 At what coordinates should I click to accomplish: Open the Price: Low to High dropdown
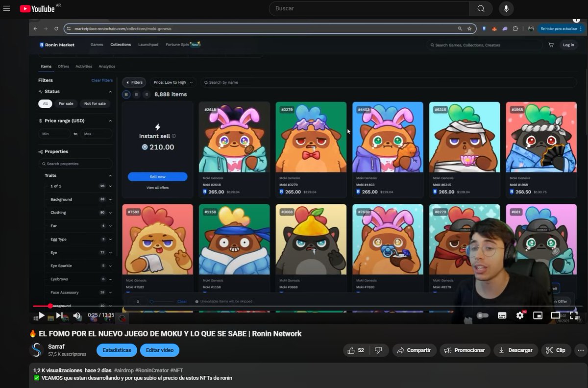173,82
